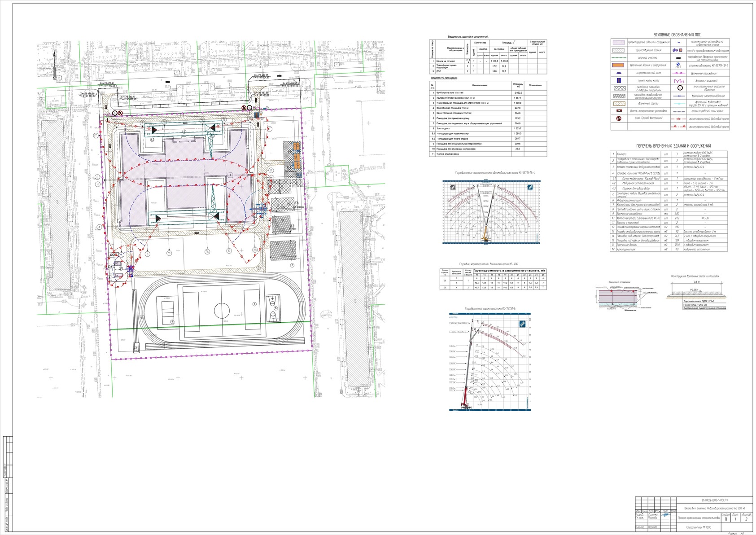Image resolution: width=756 pixels, height=535 pixels.
Task: Click the 'Ведомость площадок' title
Action: coord(444,78)
